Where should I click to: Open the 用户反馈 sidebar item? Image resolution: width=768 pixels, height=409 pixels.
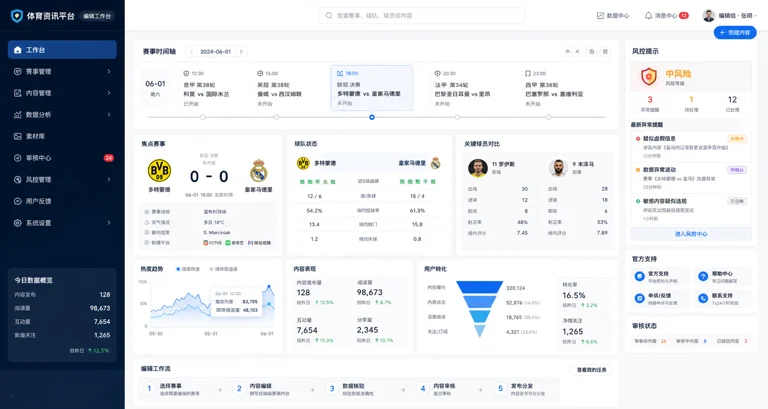(x=62, y=201)
